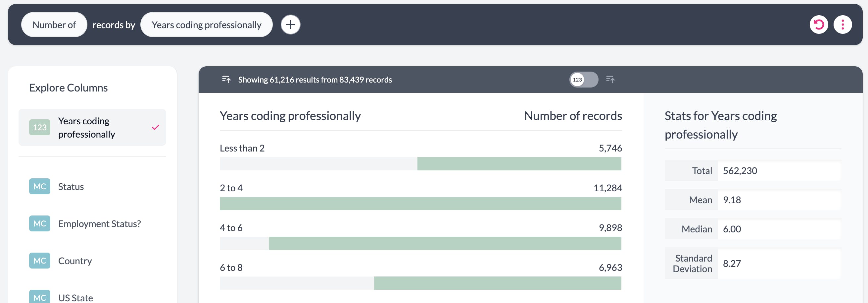Open the "Years coding professionally" column dropdown
Image resolution: width=868 pixels, height=303 pixels.
[206, 25]
